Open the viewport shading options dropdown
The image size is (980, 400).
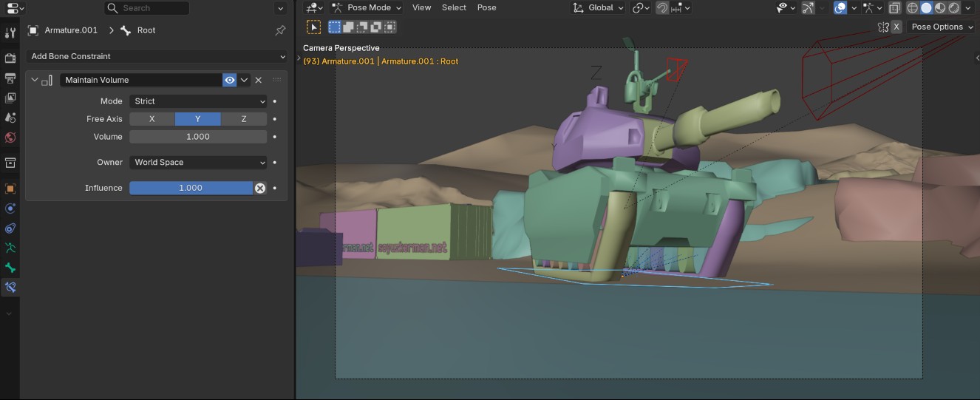[970, 7]
